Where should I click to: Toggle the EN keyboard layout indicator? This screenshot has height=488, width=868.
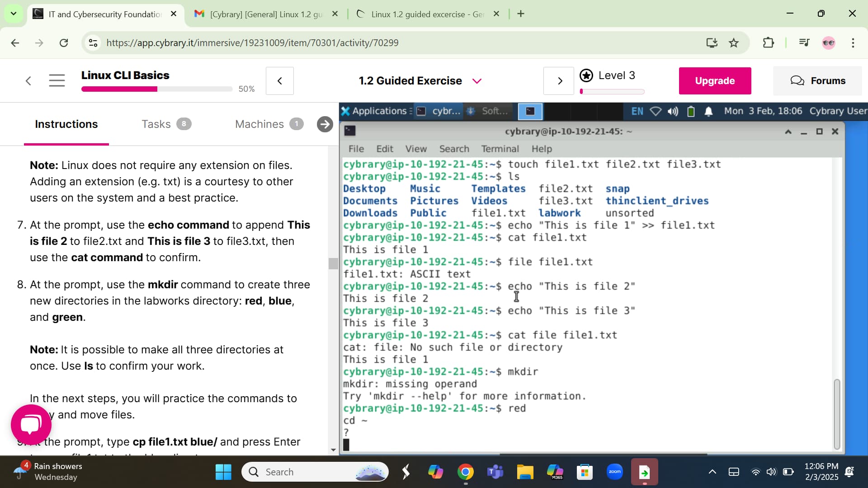tap(637, 111)
